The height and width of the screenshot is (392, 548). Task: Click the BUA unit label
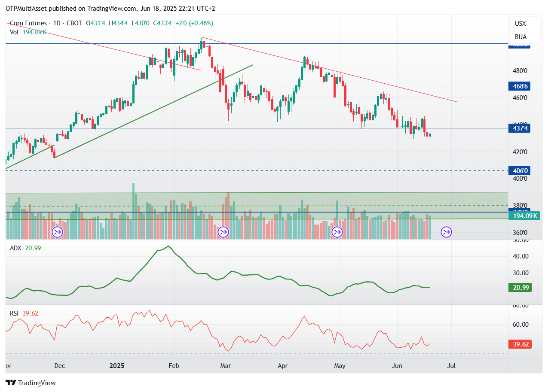click(520, 37)
